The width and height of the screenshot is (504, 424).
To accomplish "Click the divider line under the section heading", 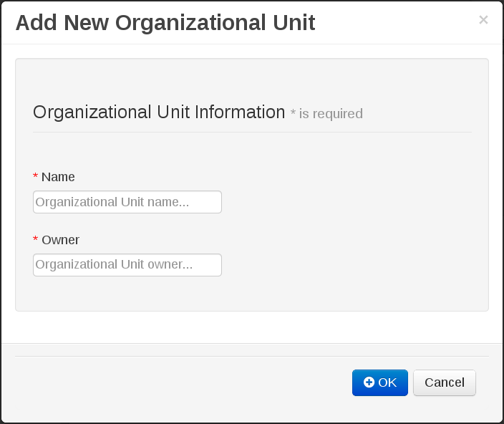I will [x=252, y=132].
